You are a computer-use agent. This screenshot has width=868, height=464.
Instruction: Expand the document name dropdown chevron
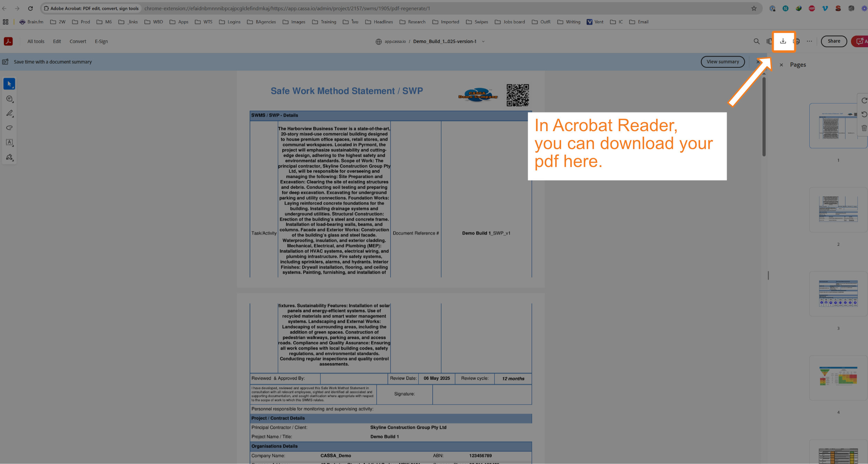[x=483, y=42]
